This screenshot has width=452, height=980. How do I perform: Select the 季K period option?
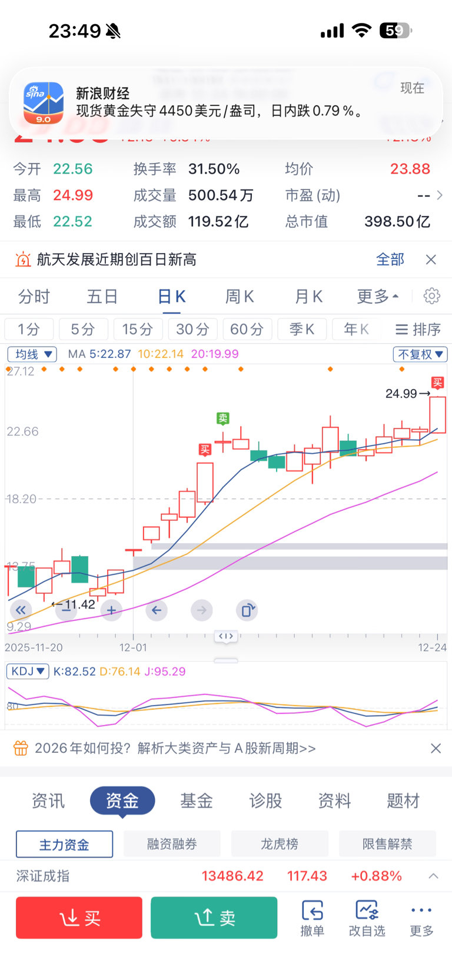[x=301, y=330]
